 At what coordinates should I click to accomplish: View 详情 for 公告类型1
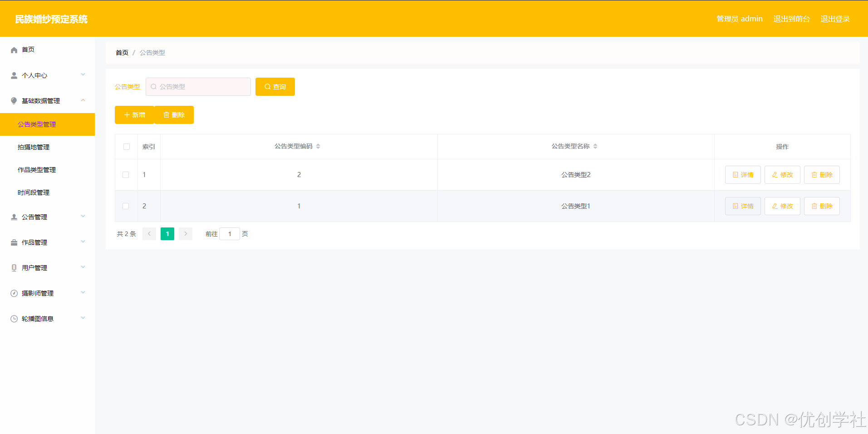pos(743,206)
